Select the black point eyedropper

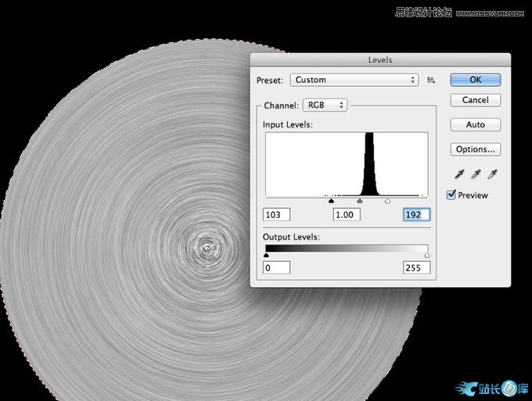pyautogui.click(x=459, y=174)
